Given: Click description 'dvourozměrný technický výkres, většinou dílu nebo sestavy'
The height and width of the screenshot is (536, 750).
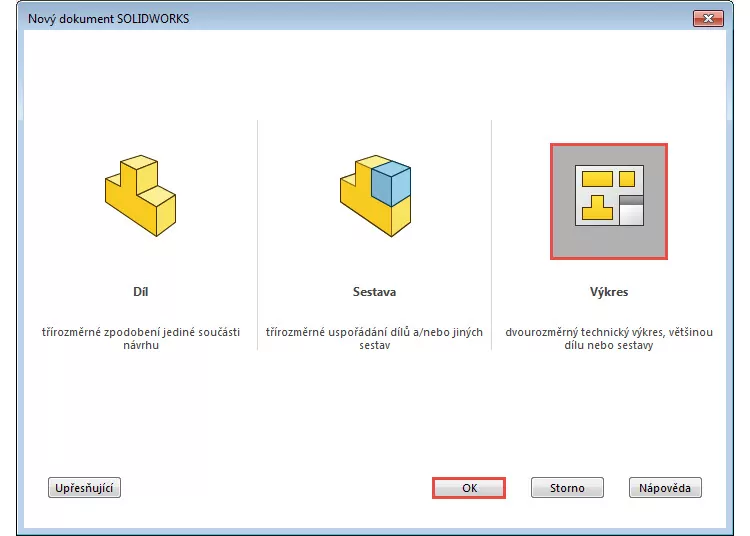Looking at the screenshot, I should pyautogui.click(x=609, y=338).
